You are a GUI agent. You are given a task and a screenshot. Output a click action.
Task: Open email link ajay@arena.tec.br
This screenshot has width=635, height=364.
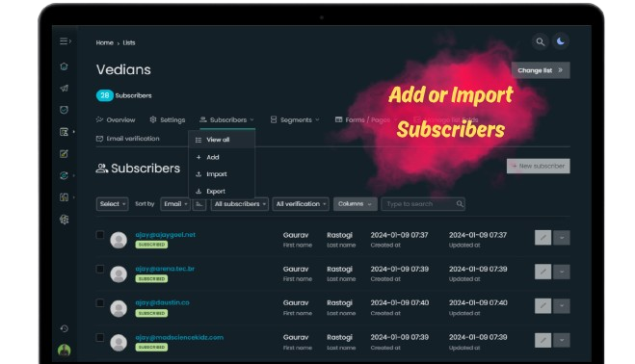point(165,269)
